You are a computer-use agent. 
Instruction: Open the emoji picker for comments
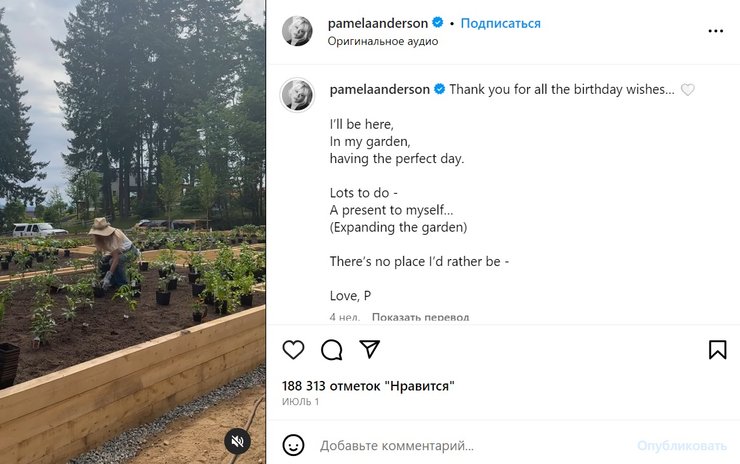[293, 445]
